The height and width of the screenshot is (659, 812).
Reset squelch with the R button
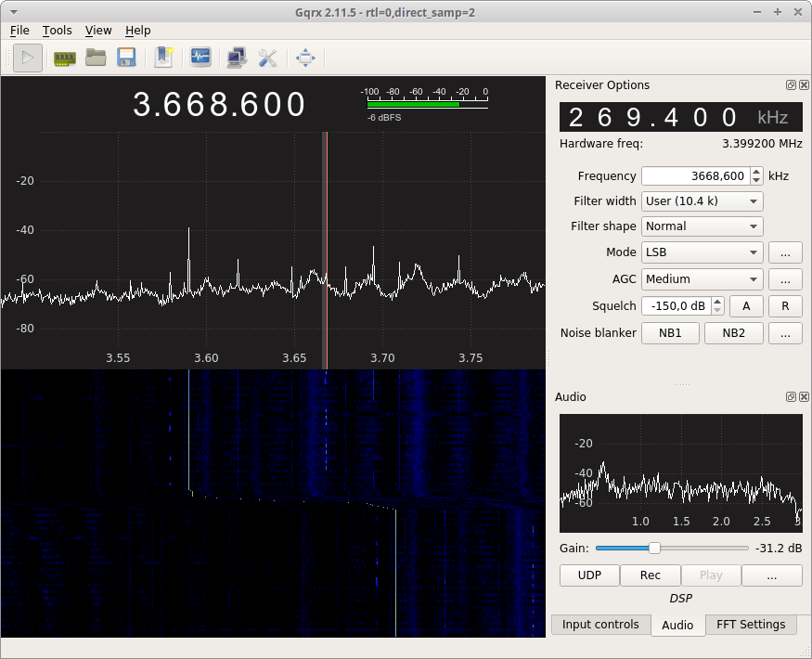(785, 306)
